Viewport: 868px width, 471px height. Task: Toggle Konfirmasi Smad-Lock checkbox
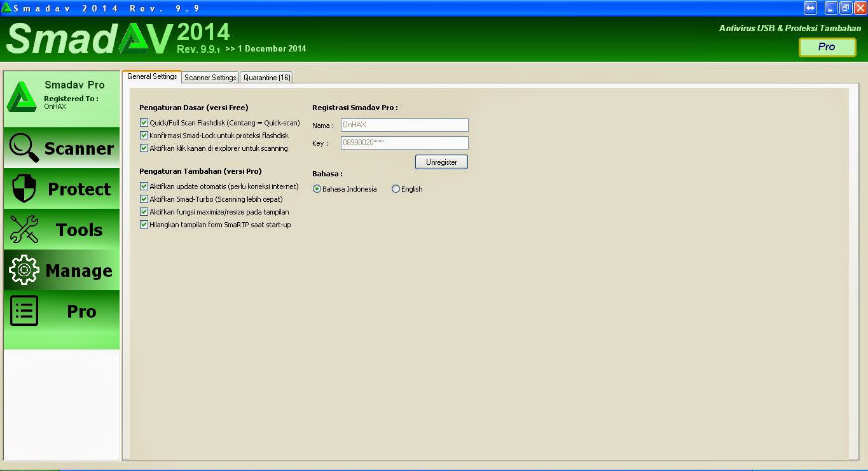[144, 136]
